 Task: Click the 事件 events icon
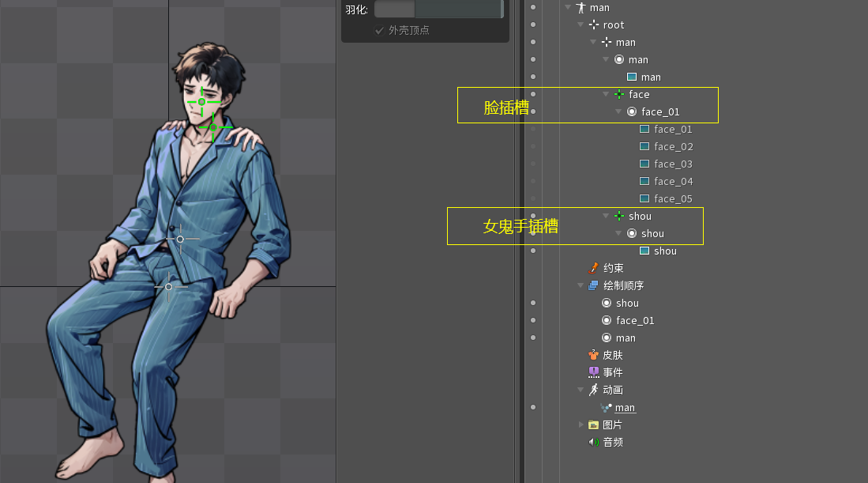(x=594, y=373)
